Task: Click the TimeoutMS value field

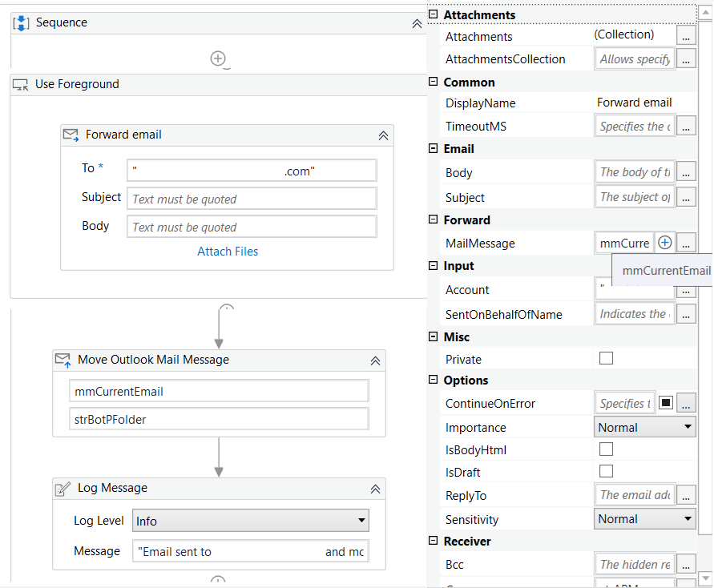Action: point(635,126)
